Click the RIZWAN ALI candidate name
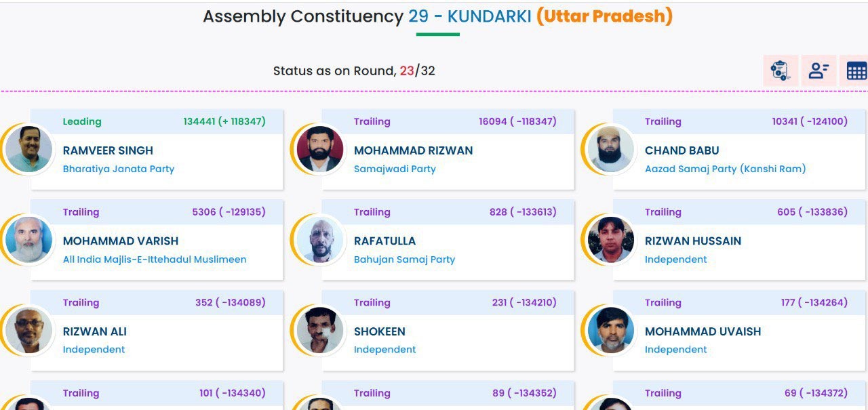This screenshot has height=410, width=868. pos(94,331)
